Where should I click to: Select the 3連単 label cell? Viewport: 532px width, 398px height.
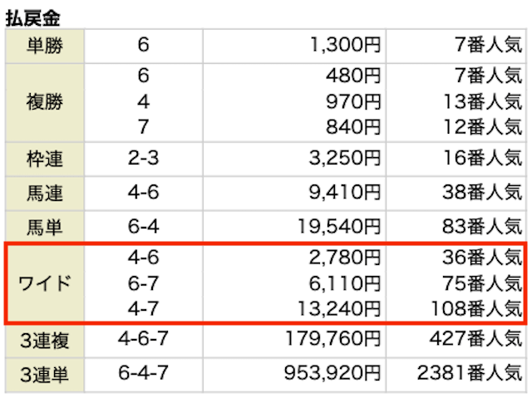click(x=45, y=375)
